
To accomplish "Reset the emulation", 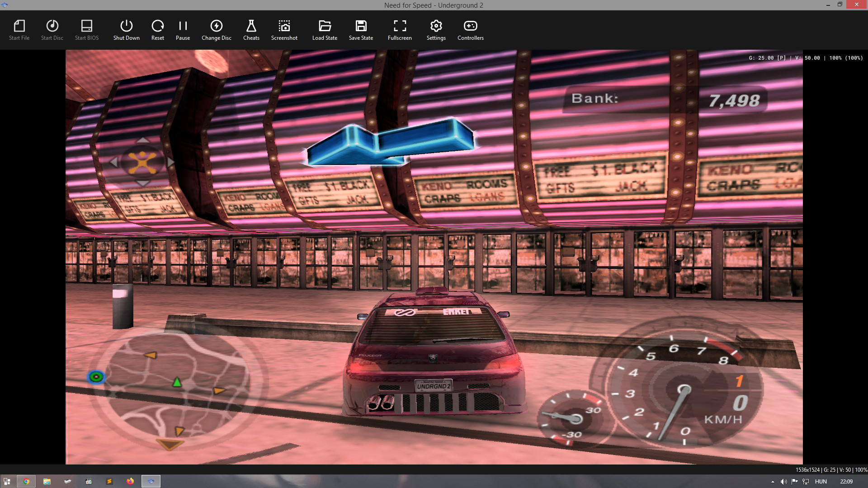I will coord(157,30).
